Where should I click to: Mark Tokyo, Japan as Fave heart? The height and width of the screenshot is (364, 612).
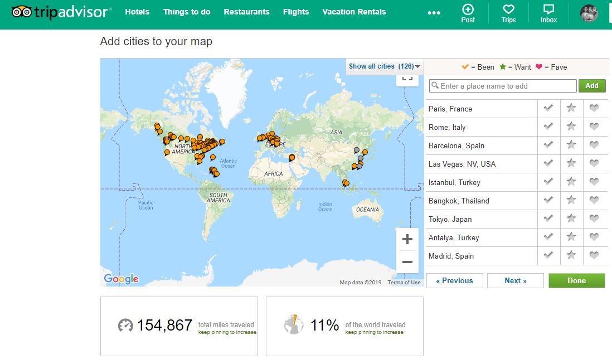594,219
